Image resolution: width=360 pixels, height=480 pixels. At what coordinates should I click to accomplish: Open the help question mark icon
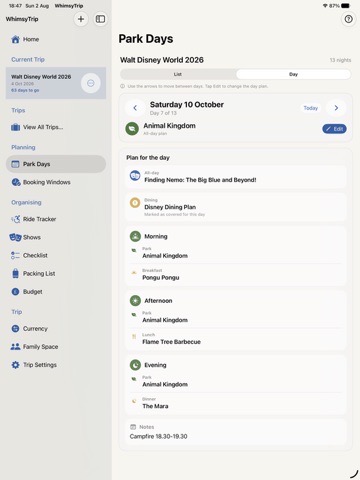click(348, 19)
